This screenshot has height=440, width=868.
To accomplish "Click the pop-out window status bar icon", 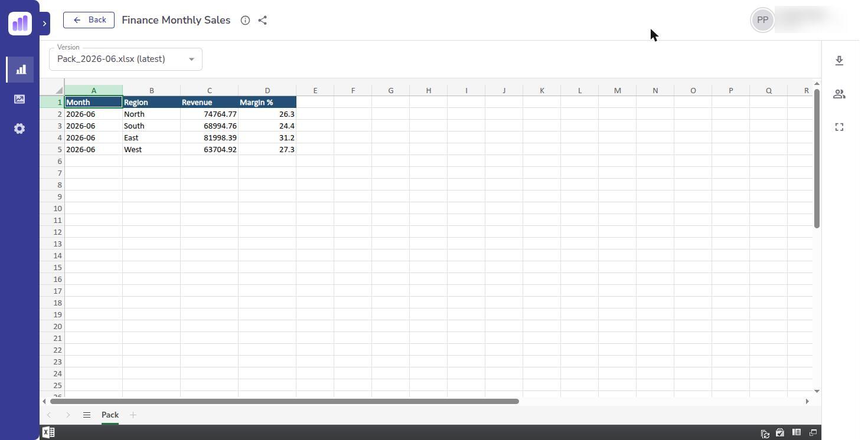I will 813,432.
